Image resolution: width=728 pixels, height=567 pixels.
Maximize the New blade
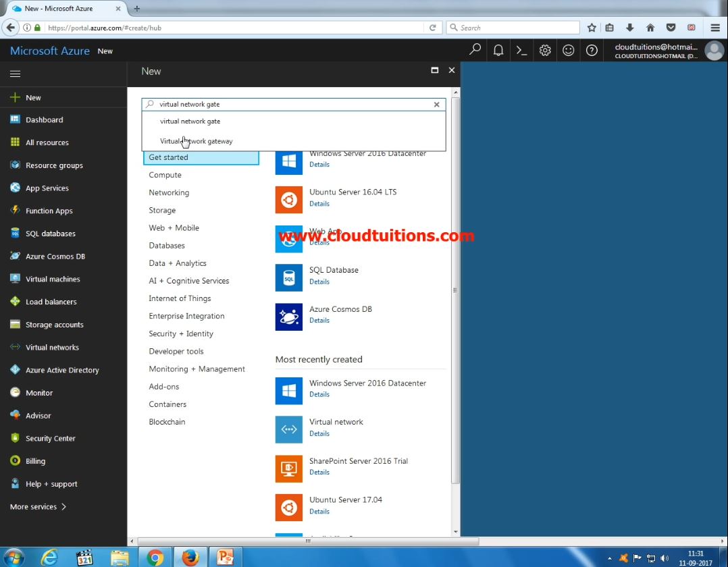pyautogui.click(x=435, y=70)
